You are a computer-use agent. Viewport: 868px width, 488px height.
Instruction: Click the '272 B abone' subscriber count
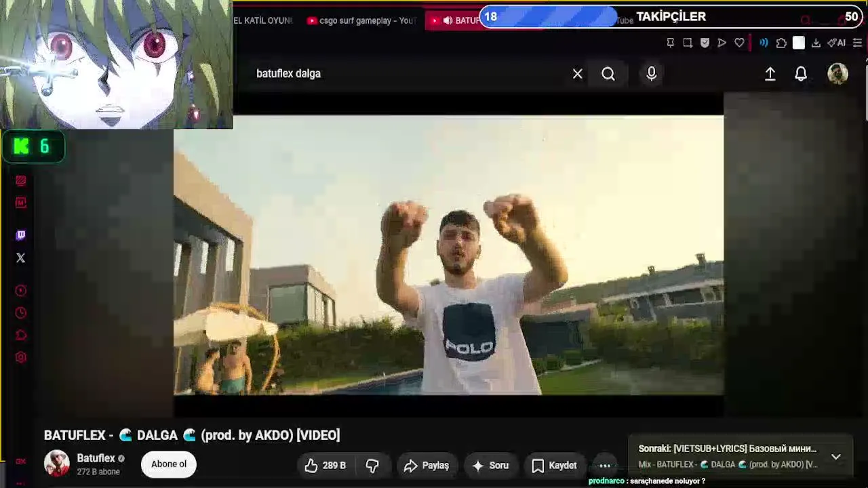(x=98, y=472)
